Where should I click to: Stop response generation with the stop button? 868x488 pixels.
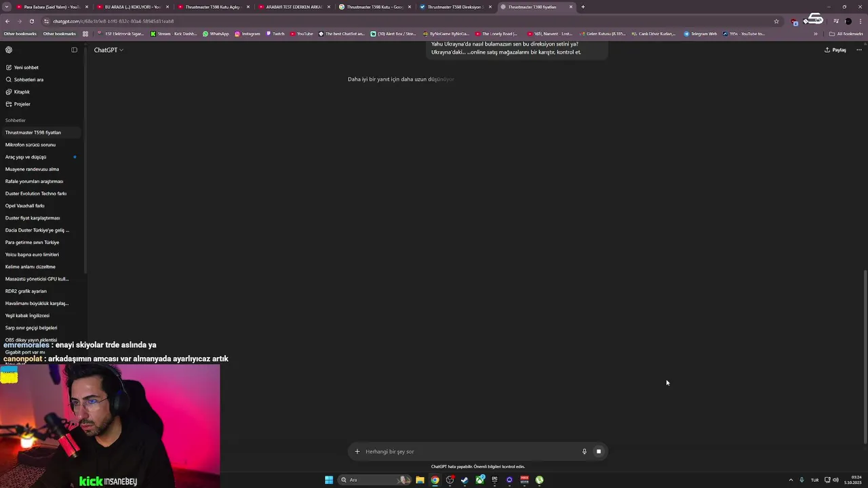point(598,451)
